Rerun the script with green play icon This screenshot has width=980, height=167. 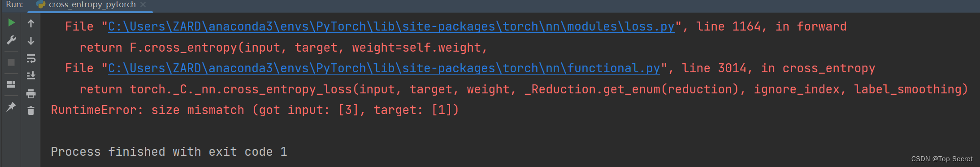12,22
